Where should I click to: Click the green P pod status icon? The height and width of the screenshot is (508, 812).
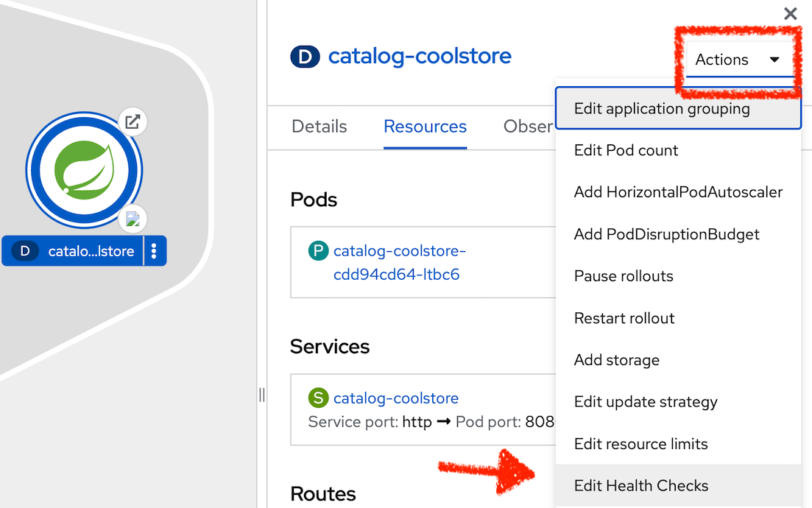318,250
